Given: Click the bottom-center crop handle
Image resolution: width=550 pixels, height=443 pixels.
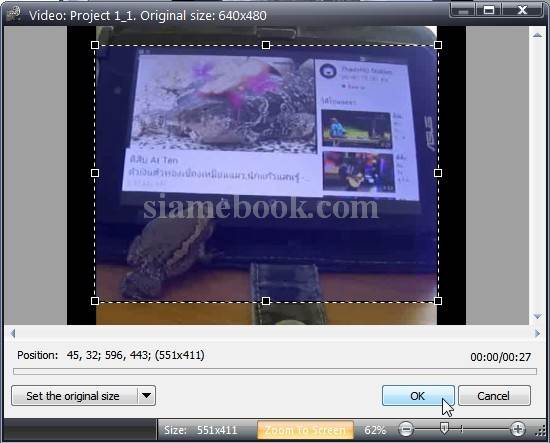Looking at the screenshot, I should click(266, 301).
